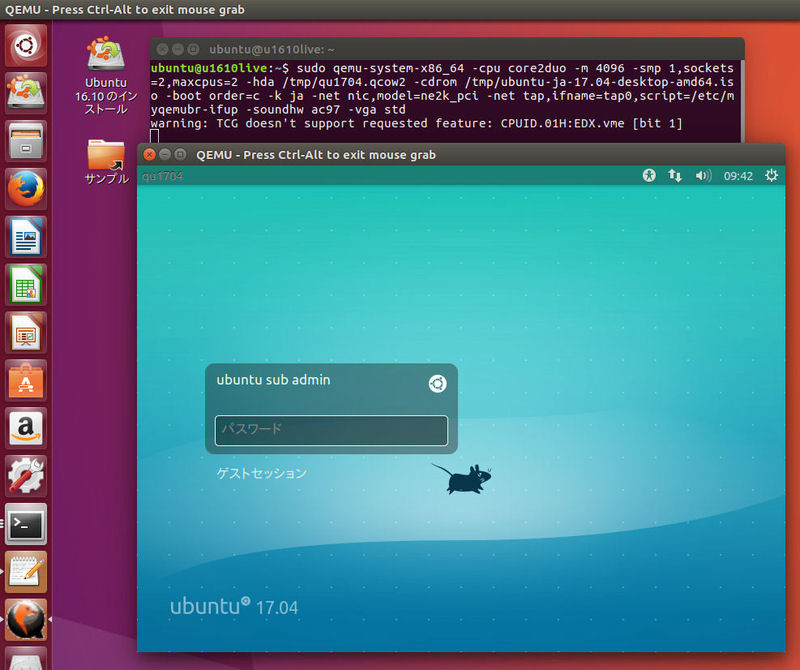Open Ubuntu Software center
The height and width of the screenshot is (670, 800).
[x=26, y=381]
